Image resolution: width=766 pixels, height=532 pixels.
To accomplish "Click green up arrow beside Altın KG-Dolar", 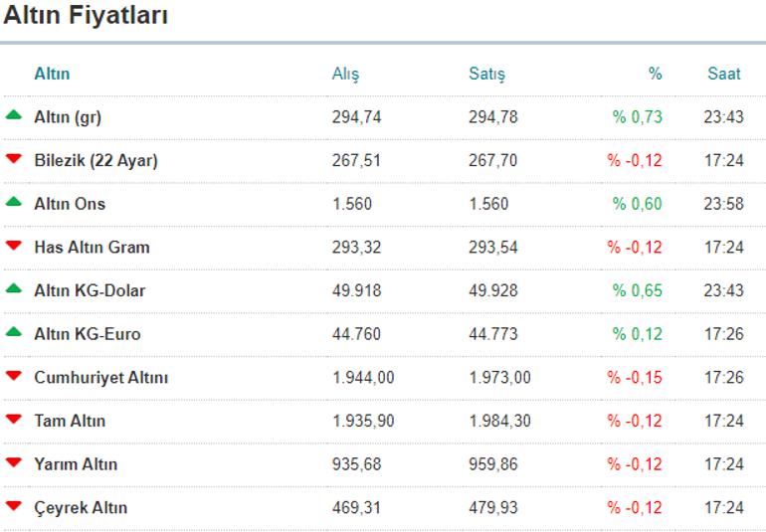I will (x=13, y=288).
